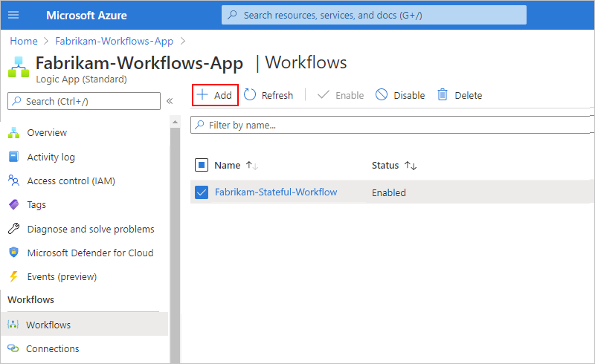Click the Filter by name field

392,125
